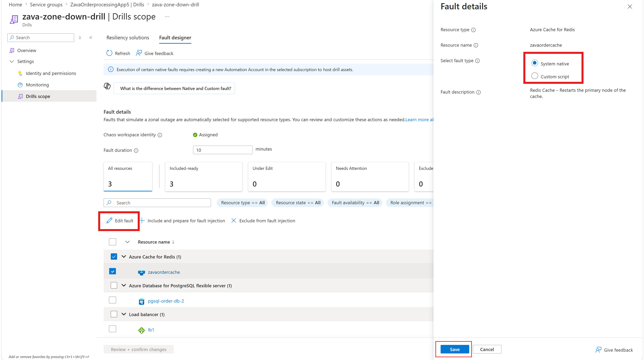Click the Give feedback icon in toolbar

pyautogui.click(x=139, y=53)
